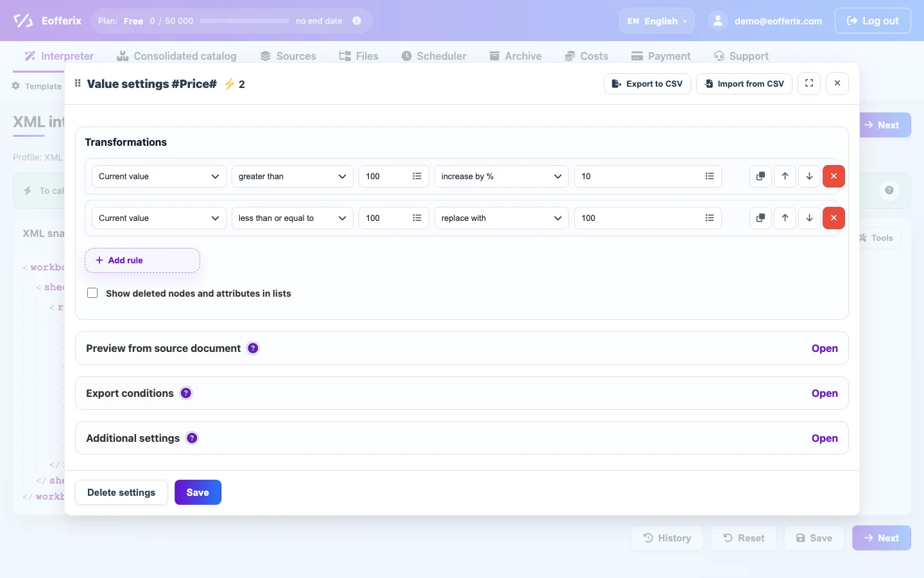
Task: Click the help icon next to Preview from source document
Action: point(253,348)
